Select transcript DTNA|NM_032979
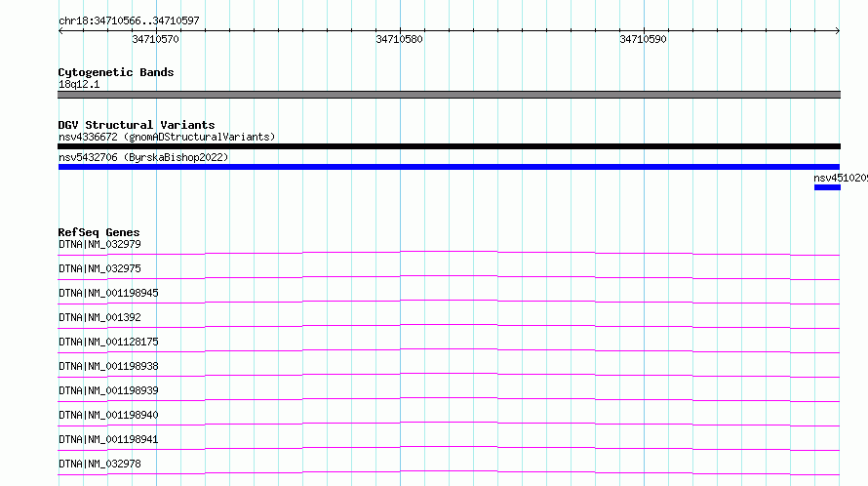This screenshot has width=868, height=486. 99,244
